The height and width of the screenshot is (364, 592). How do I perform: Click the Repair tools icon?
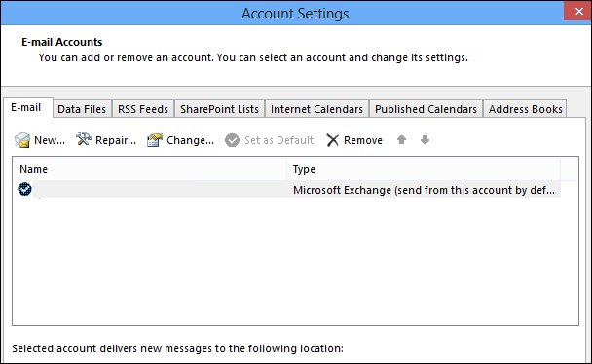pos(84,139)
